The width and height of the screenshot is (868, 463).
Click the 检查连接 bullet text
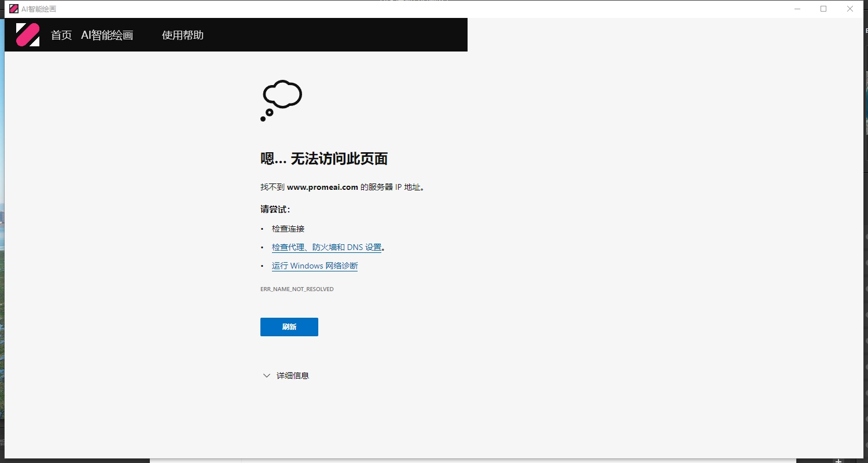[x=288, y=229]
